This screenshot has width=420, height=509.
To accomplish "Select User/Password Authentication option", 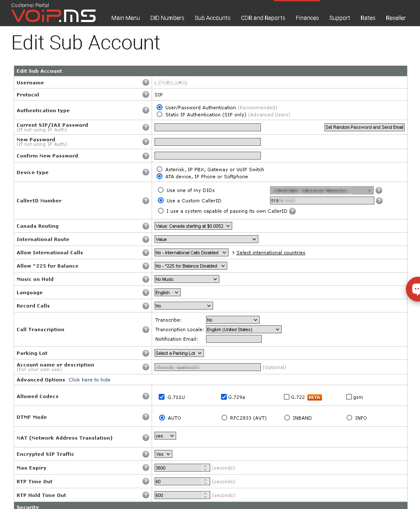I will pos(160,107).
